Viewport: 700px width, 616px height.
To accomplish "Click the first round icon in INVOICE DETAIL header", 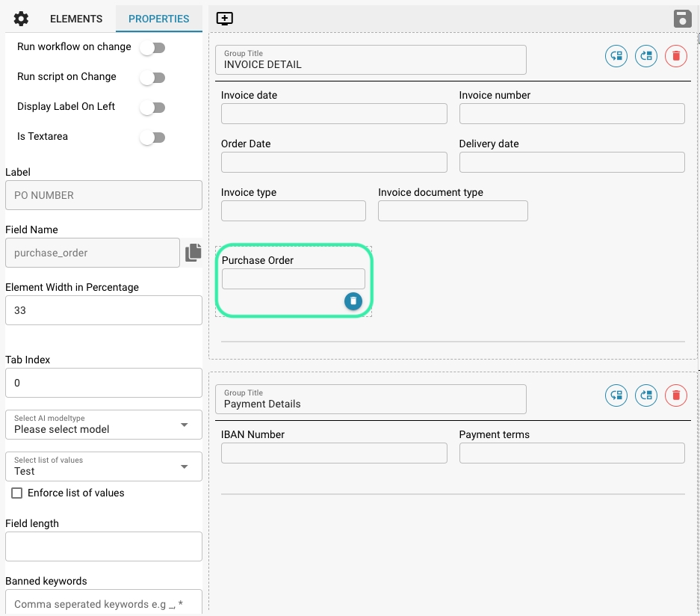I will (616, 56).
